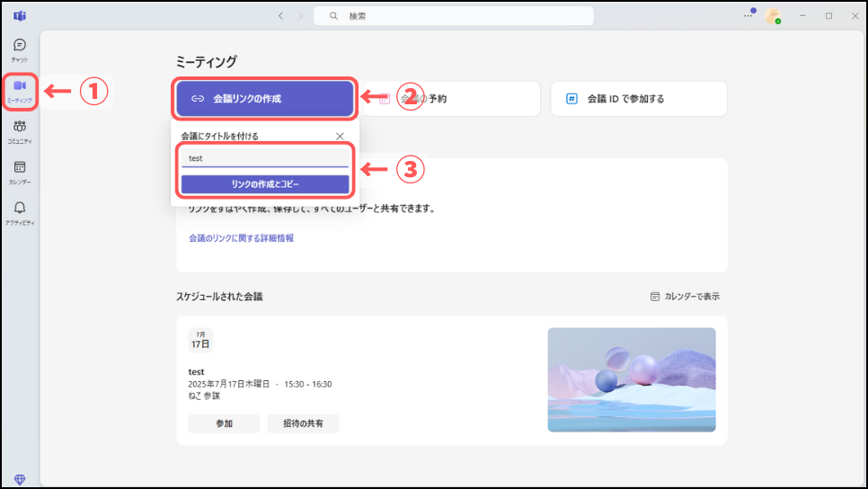The width and height of the screenshot is (868, 489).
Task: Click 参加 button for test meeting
Action: (x=225, y=423)
